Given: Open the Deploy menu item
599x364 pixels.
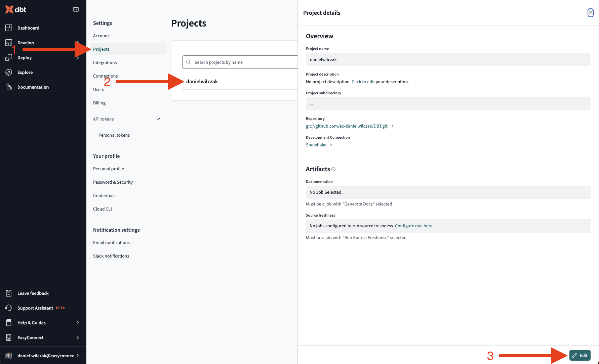Looking at the screenshot, I should click(25, 57).
